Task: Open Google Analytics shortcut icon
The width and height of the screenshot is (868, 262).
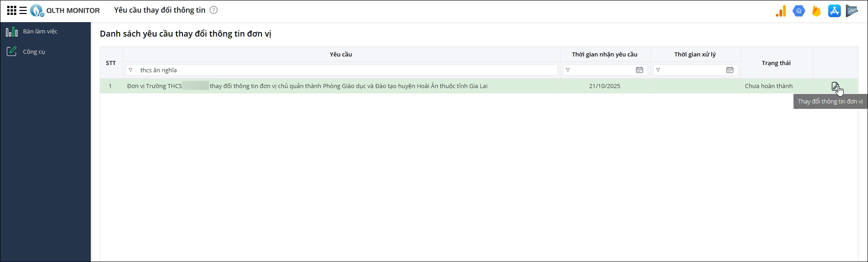Action: pyautogui.click(x=781, y=11)
